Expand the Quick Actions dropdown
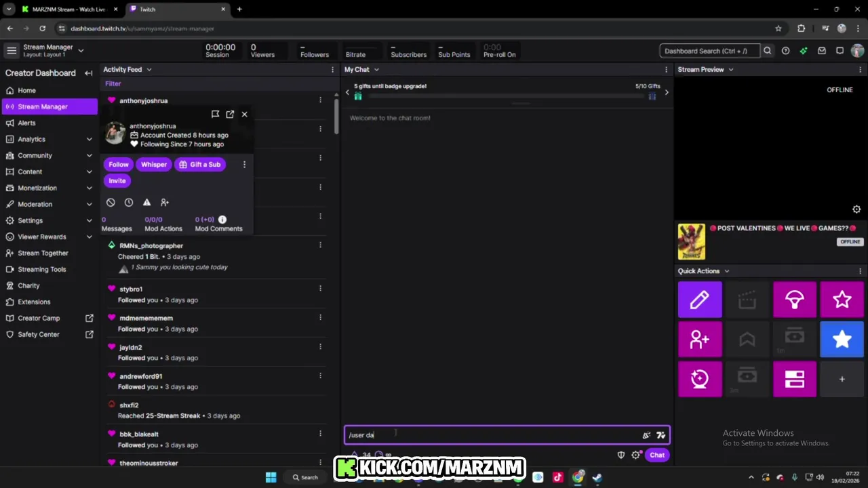The width and height of the screenshot is (868, 488). click(x=726, y=271)
